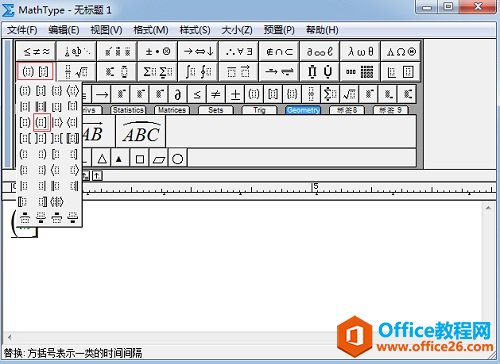
Task: Insert left-bracket right-parenthesis interval template
Action: 25,122
